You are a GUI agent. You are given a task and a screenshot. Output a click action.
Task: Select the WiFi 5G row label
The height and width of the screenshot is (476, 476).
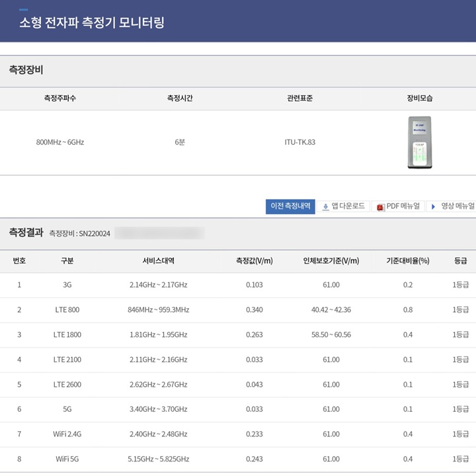[67, 459]
